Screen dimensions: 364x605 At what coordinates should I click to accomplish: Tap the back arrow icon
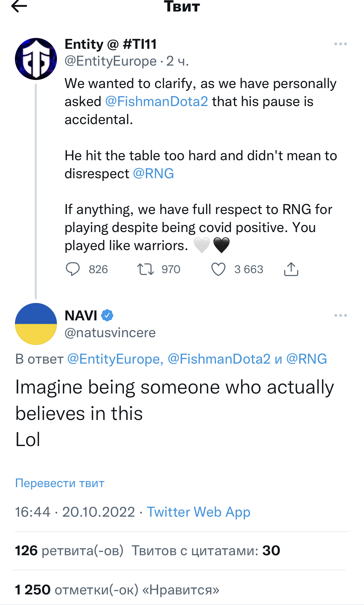[x=19, y=6]
